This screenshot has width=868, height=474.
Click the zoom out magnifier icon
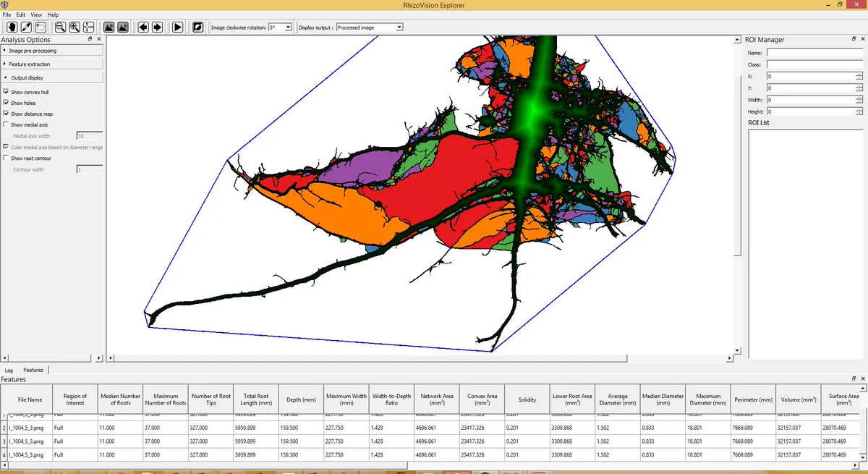tap(60, 27)
